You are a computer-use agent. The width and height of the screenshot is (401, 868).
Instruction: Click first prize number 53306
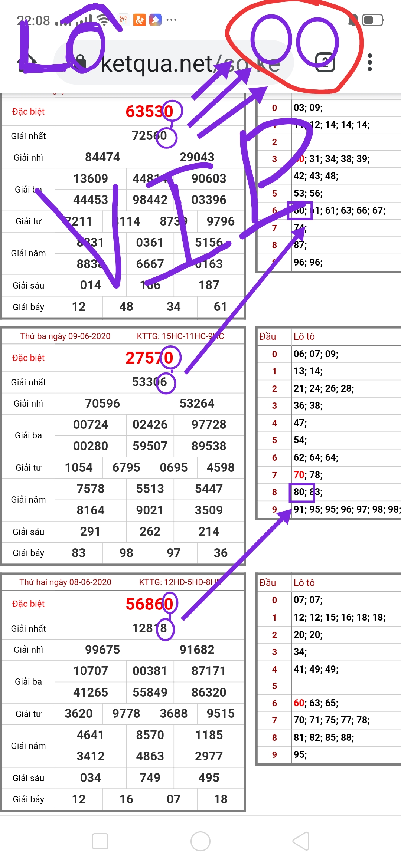(x=149, y=382)
